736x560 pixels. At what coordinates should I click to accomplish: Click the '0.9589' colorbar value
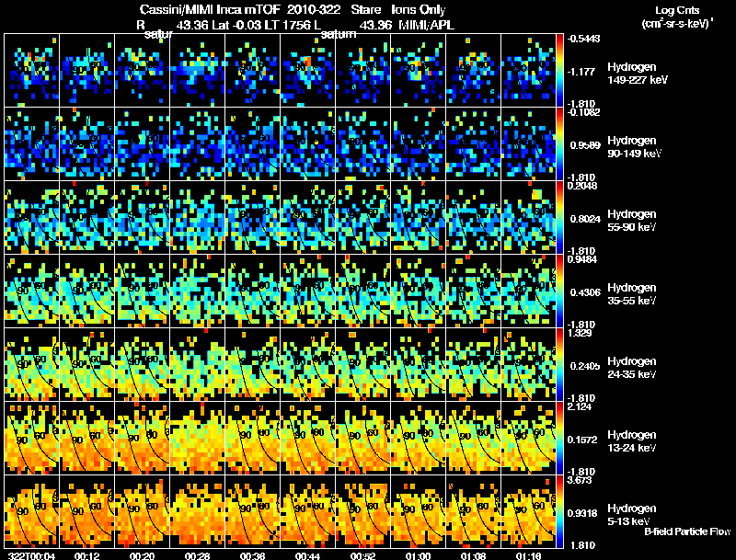click(x=585, y=145)
